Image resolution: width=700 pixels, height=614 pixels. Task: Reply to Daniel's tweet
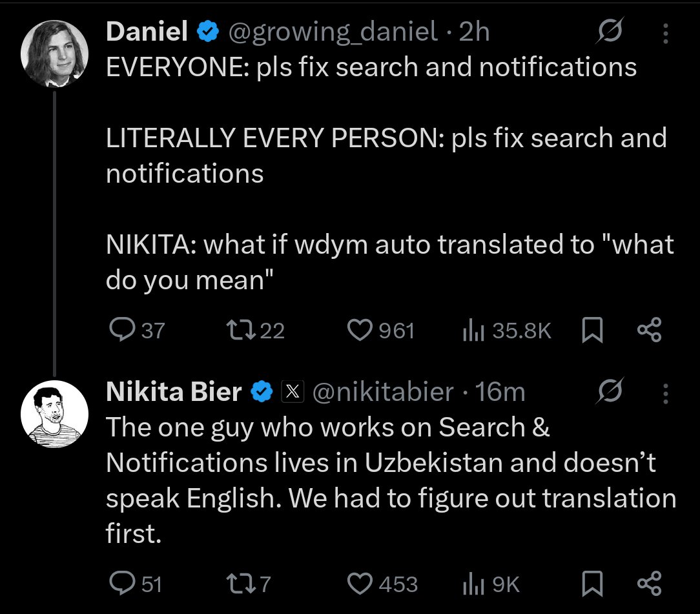point(121,331)
